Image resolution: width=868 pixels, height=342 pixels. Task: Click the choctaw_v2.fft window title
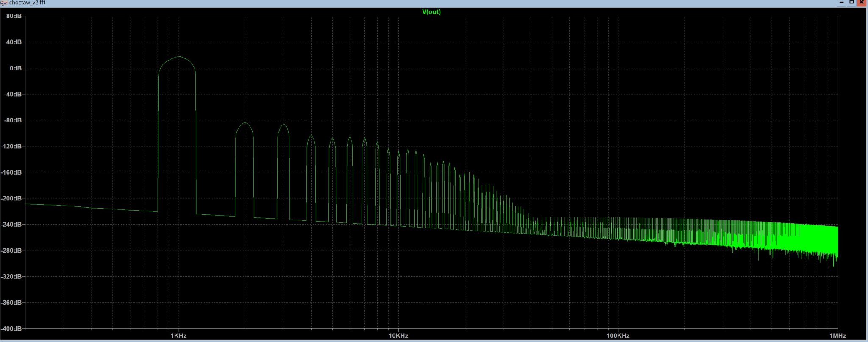(x=27, y=3)
